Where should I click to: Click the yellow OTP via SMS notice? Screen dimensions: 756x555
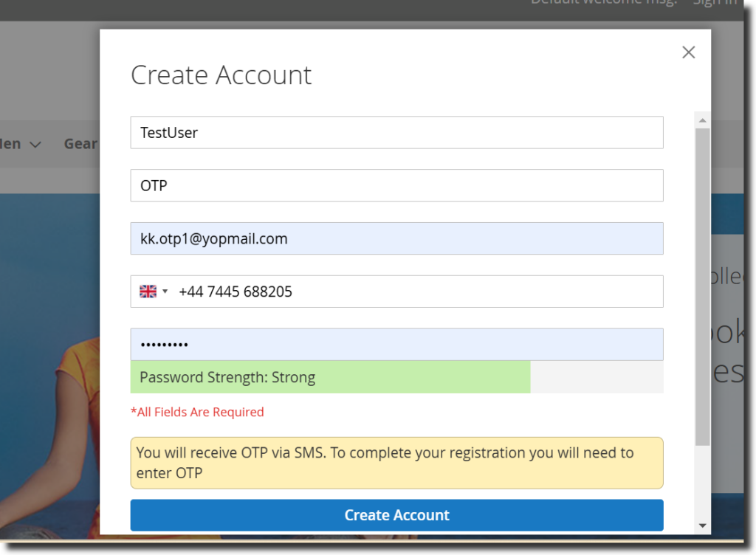click(396, 463)
